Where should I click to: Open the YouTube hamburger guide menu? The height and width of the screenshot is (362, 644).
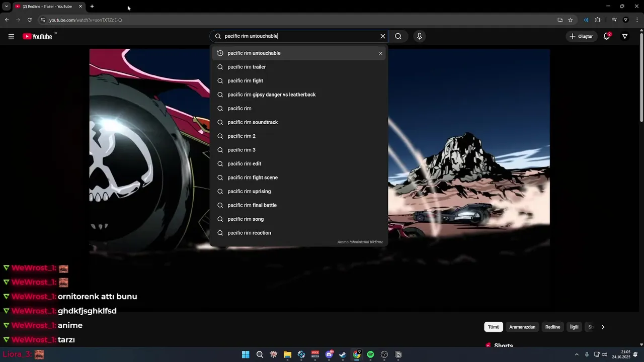coord(11,36)
